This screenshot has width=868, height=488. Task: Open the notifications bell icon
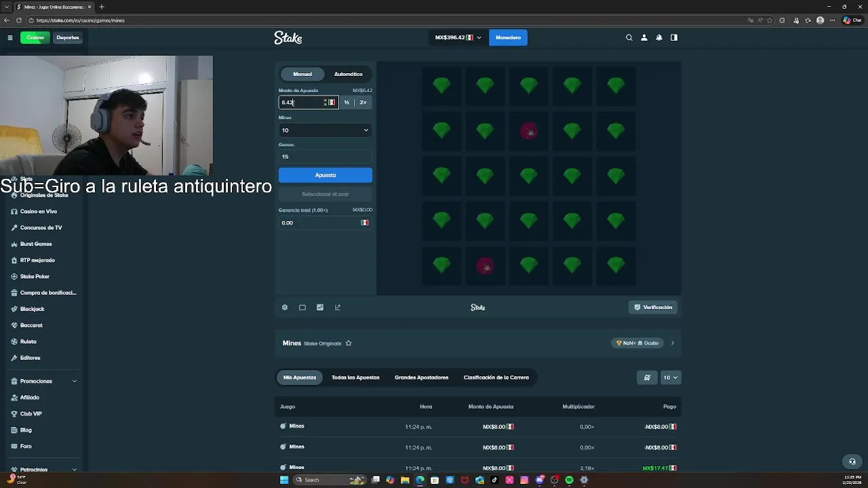pos(659,37)
